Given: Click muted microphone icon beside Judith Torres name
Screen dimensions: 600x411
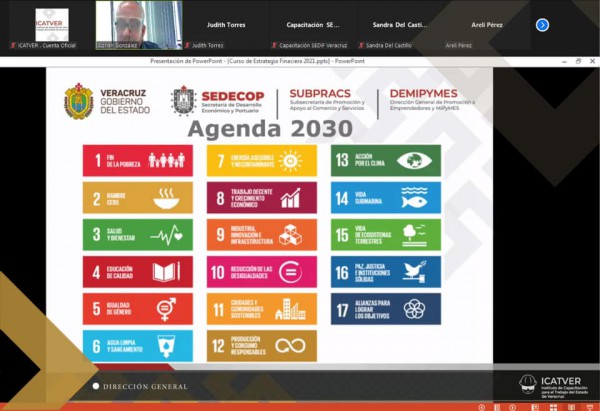Looking at the screenshot, I should coord(188,45).
